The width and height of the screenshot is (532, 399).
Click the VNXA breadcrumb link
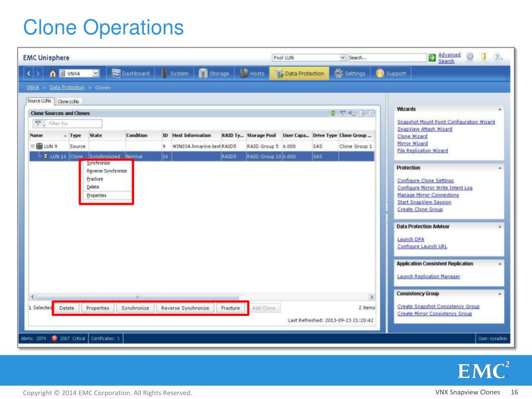33,87
